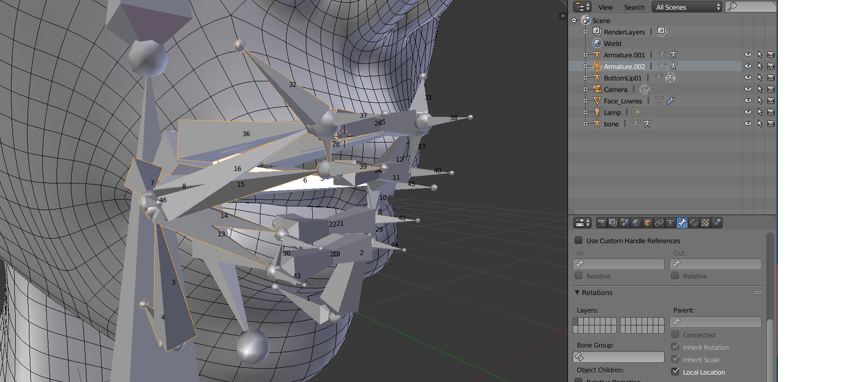Open the Scene properties tab
The height and width of the screenshot is (382, 868).
pyautogui.click(x=625, y=223)
